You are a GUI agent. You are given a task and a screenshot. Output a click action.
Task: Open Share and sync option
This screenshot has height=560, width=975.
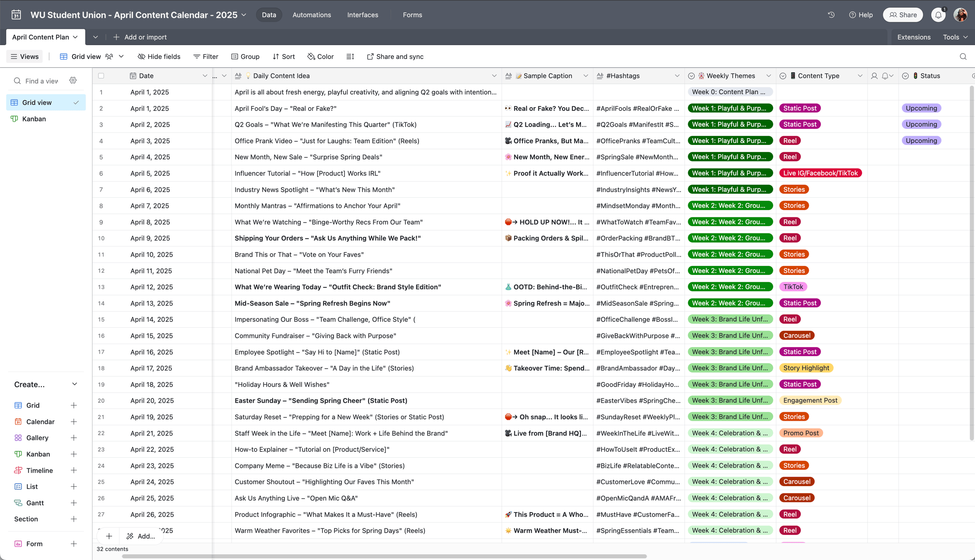pyautogui.click(x=395, y=57)
